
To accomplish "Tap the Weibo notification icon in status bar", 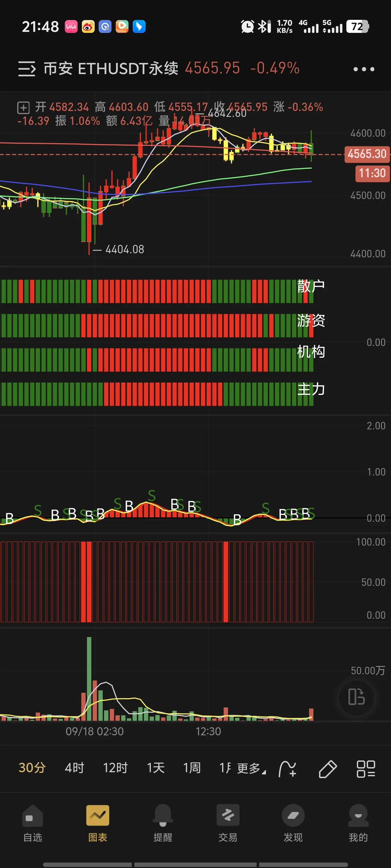I will click(x=88, y=26).
